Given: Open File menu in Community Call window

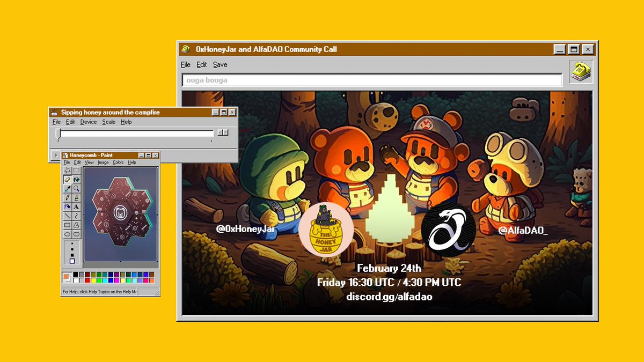Looking at the screenshot, I should pos(186,64).
